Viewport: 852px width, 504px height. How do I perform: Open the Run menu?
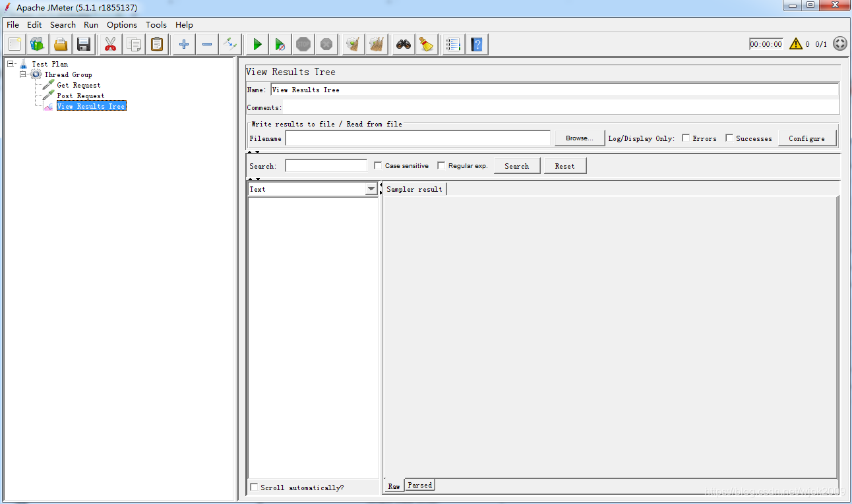(91, 24)
